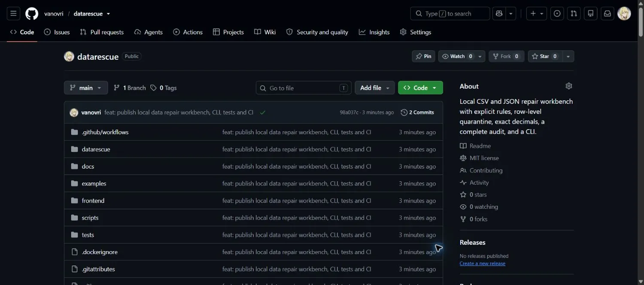Click the Go to file search field
The image size is (644, 285).
coord(304,88)
